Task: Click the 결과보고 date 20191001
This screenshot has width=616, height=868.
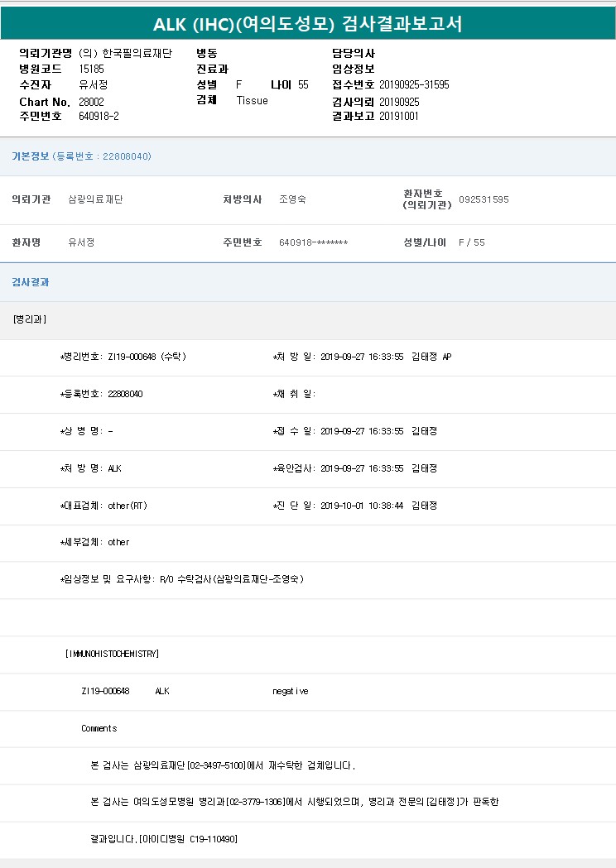Action: [399, 116]
